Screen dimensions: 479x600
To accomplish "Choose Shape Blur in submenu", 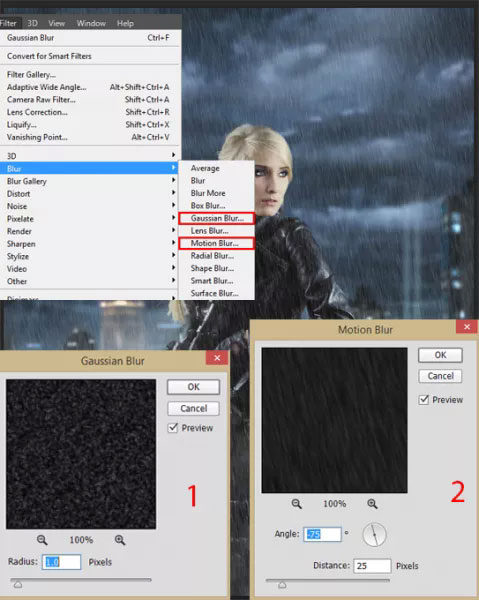I will pyautogui.click(x=217, y=268).
